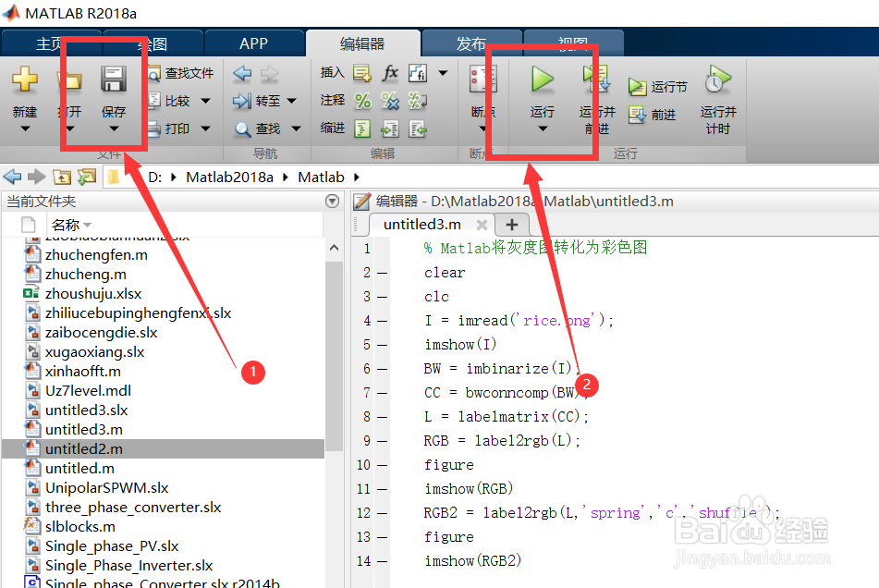Select the untitled3.m editor tab

click(x=422, y=225)
